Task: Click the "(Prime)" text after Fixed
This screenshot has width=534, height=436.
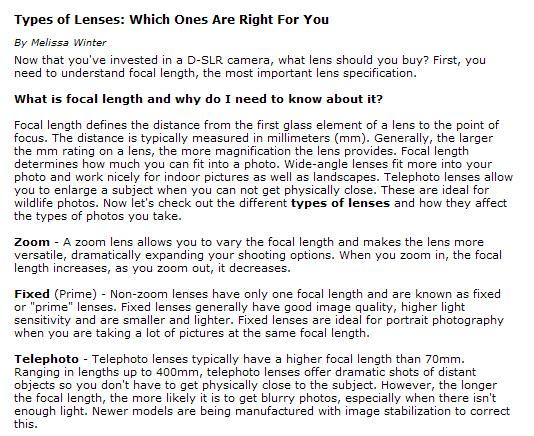Action: click(76, 294)
